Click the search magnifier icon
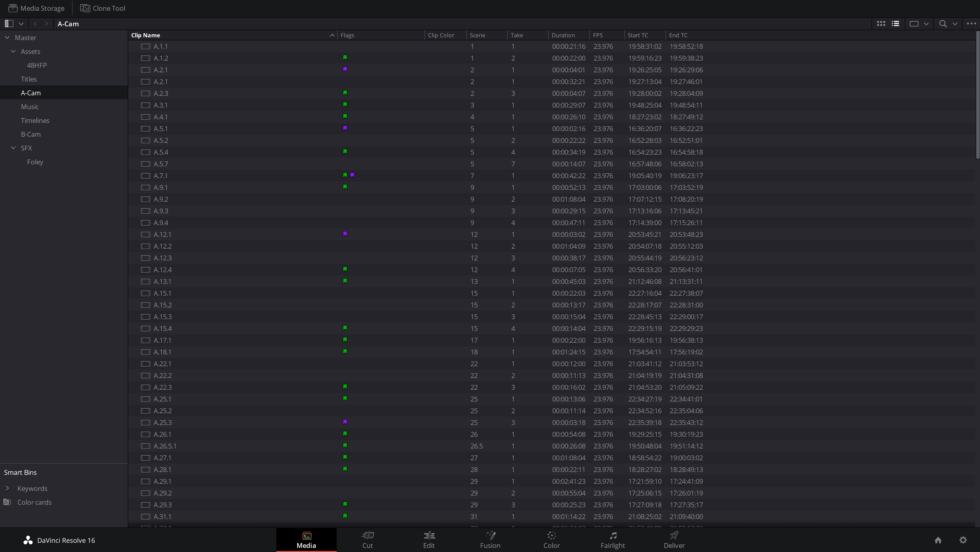980x552 pixels. coord(943,24)
